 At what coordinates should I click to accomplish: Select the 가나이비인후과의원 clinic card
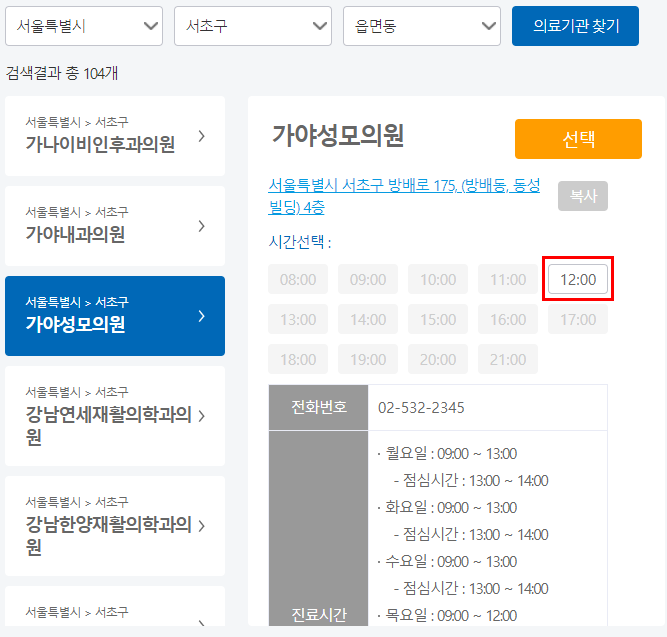pos(115,136)
